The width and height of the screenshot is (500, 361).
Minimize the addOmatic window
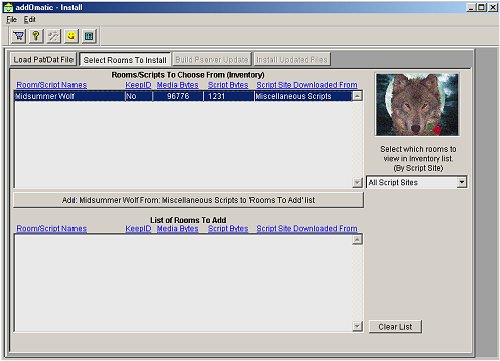click(x=471, y=7)
